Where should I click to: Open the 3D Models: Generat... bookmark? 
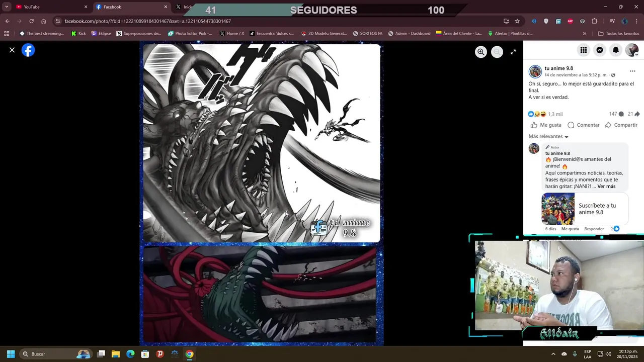click(324, 34)
